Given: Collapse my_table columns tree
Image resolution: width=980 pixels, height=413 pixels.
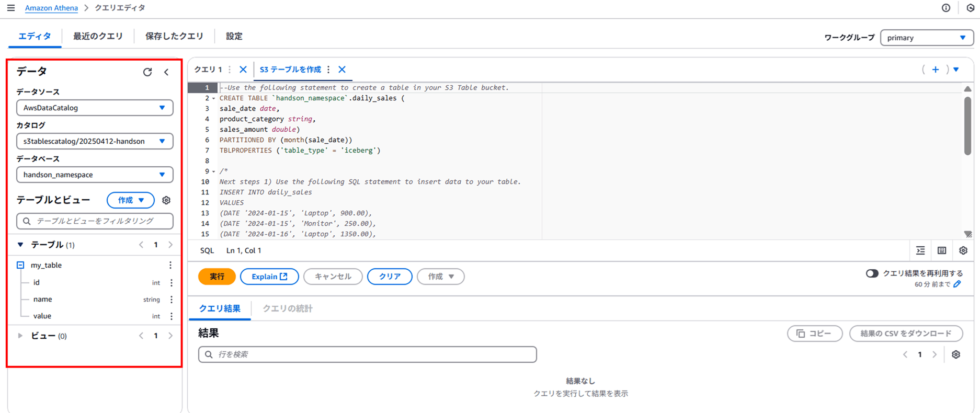Looking at the screenshot, I should 20,265.
